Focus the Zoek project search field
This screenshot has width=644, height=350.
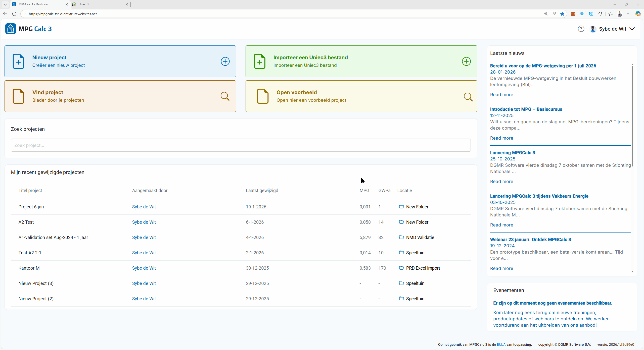(241, 145)
